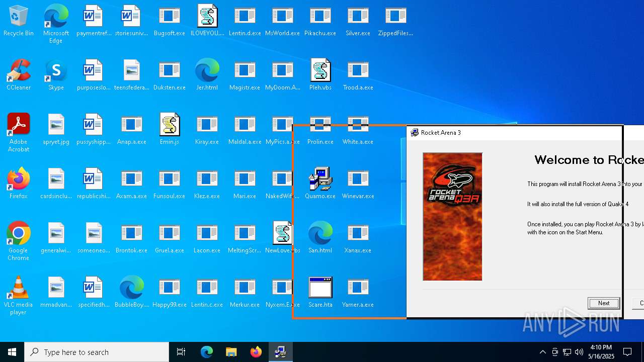This screenshot has width=644, height=362.
Task: Select the MeltingScr file icon
Action: click(x=245, y=238)
